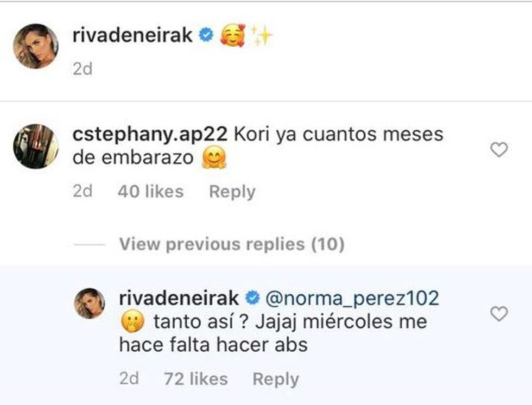This screenshot has height=405, width=532.
Task: Click the 2d timestamp beside 72 likes
Action: [129, 379]
